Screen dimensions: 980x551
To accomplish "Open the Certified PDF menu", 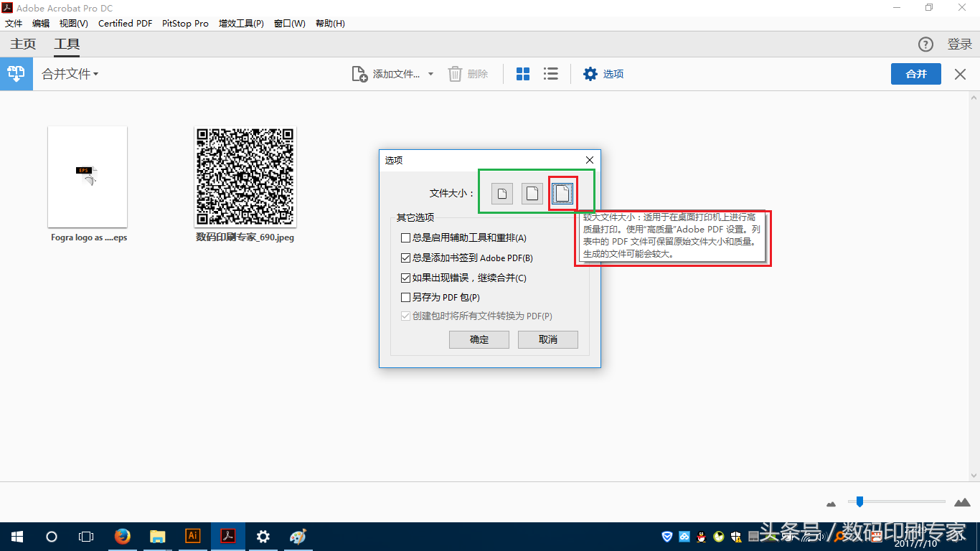I will pyautogui.click(x=126, y=24).
